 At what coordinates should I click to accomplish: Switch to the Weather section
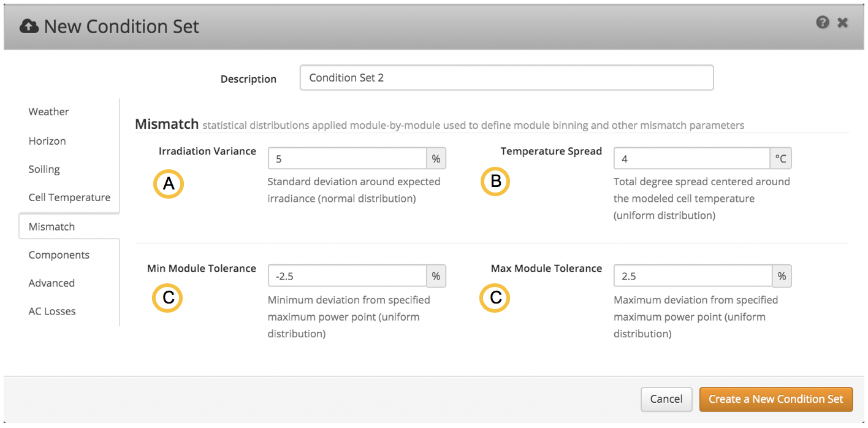[48, 112]
